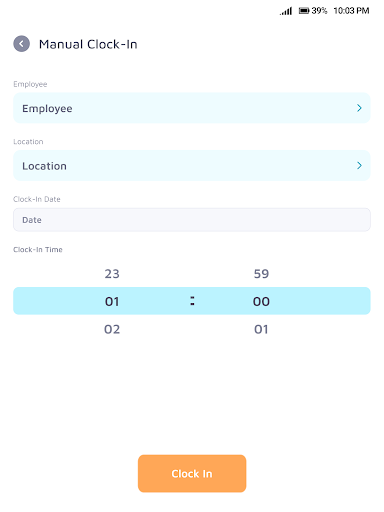
Task: Select hour 02 in the time picker
Action: tap(112, 329)
